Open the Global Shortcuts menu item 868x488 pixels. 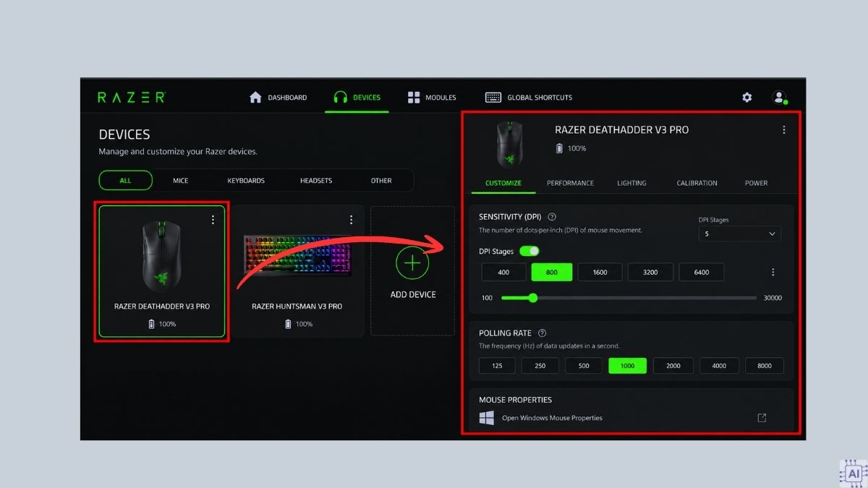tap(529, 97)
